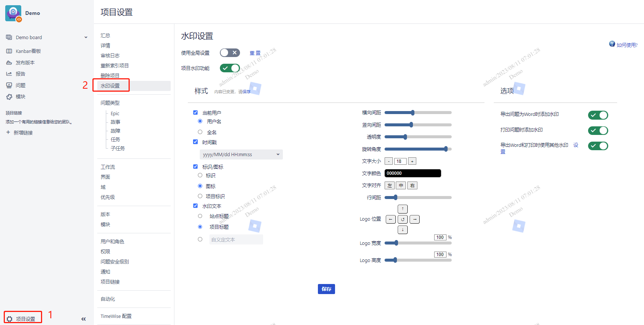Image resolution: width=644 pixels, height=325 pixels.
Task: Click the Logo position reset icon
Action: (402, 220)
